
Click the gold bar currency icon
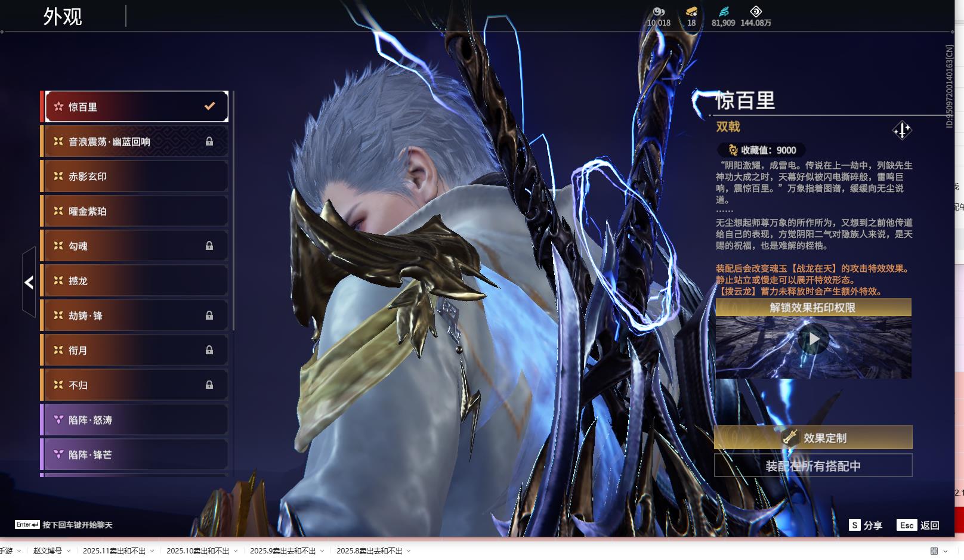(x=691, y=11)
